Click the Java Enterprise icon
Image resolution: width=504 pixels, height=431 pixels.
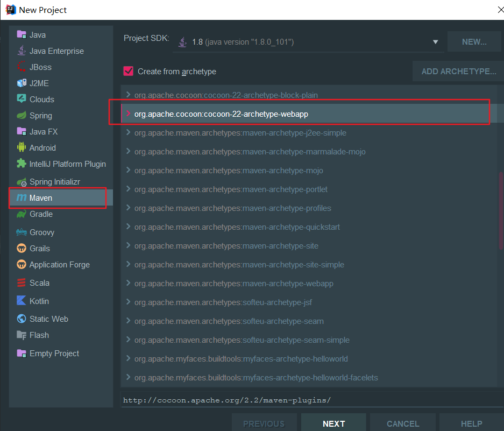tap(22, 51)
